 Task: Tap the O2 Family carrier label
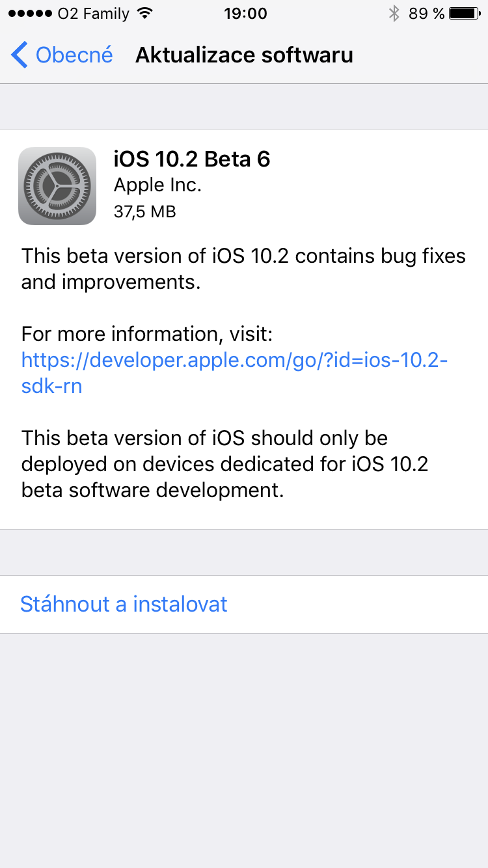(93, 14)
